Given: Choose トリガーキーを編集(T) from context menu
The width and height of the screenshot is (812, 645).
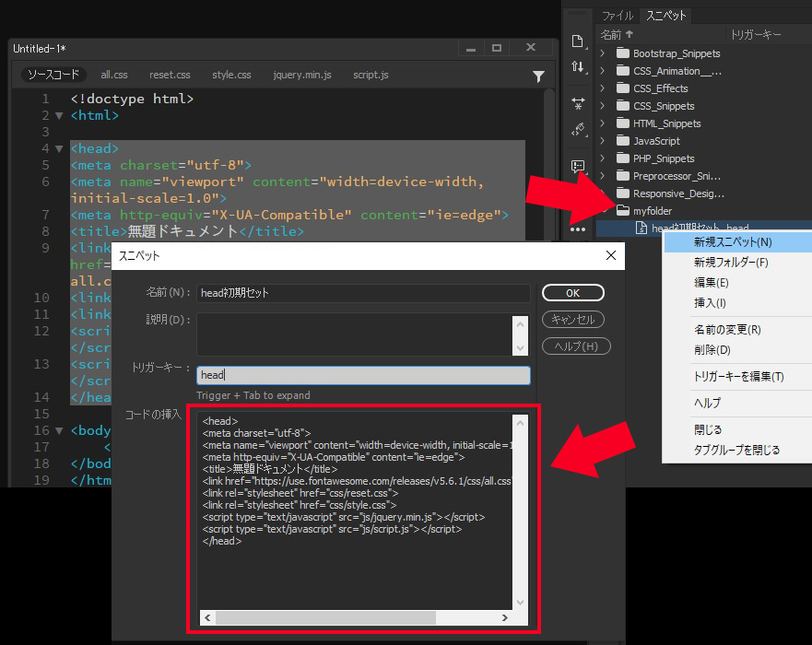Looking at the screenshot, I should [x=737, y=376].
